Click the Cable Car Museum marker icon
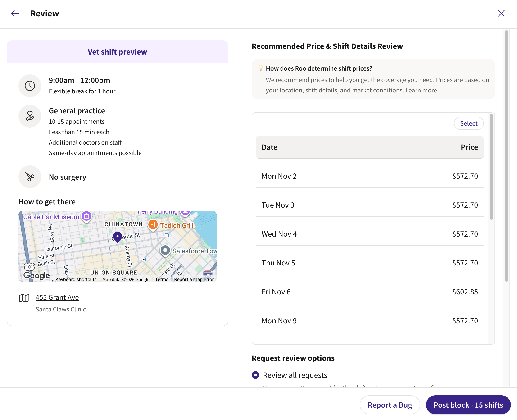 click(86, 216)
